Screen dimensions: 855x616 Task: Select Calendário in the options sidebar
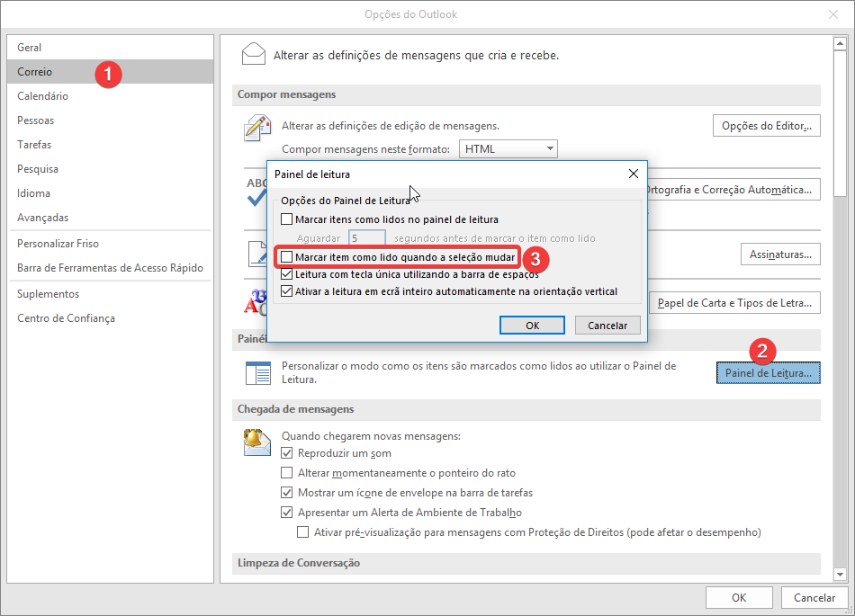pos(42,96)
